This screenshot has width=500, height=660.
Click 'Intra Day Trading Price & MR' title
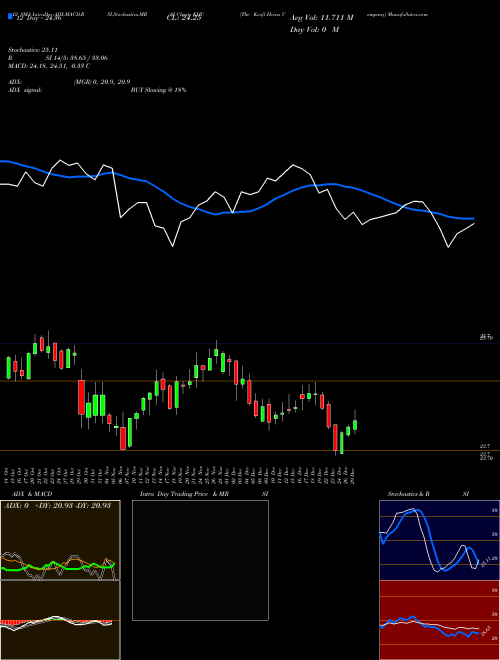point(184,494)
